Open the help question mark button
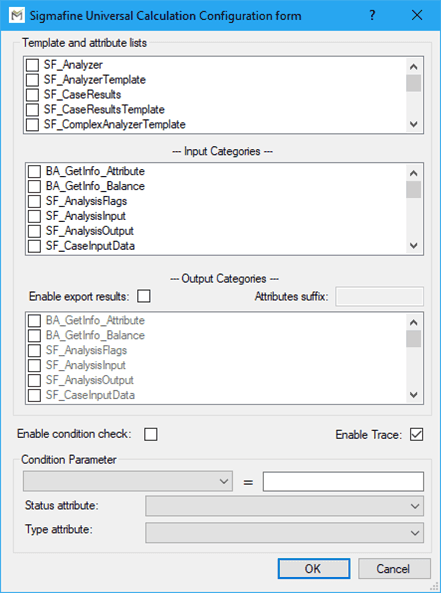The width and height of the screenshot is (441, 593). pos(373,16)
